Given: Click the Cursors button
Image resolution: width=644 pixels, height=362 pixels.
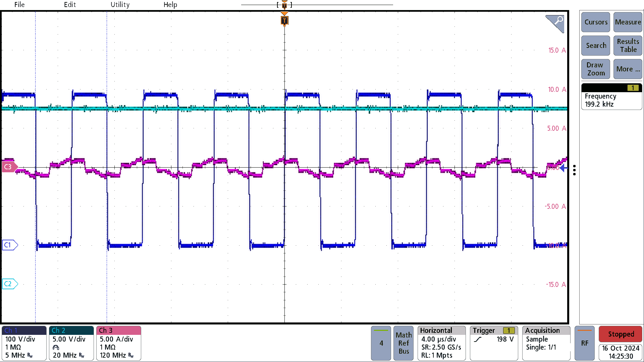Looking at the screenshot, I should 596,22.
